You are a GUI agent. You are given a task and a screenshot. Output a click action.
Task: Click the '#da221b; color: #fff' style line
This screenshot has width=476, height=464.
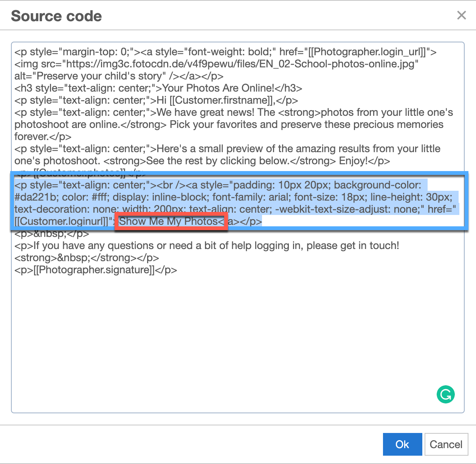[233, 197]
